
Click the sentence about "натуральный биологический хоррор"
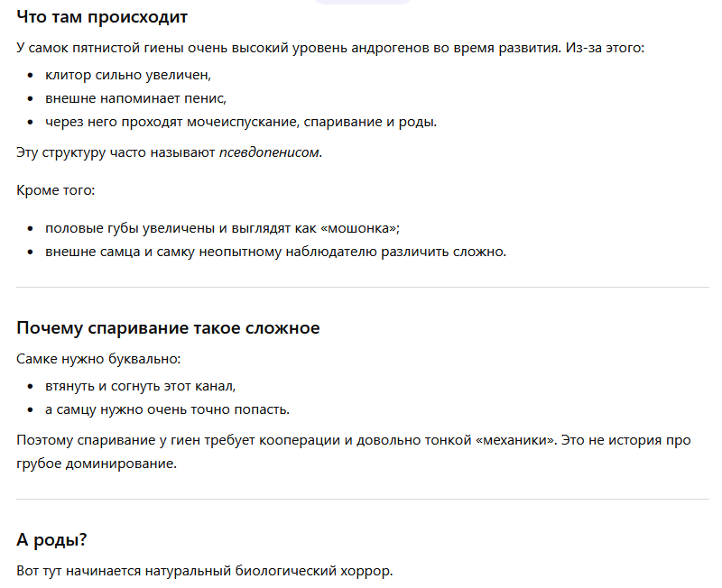pos(205,571)
